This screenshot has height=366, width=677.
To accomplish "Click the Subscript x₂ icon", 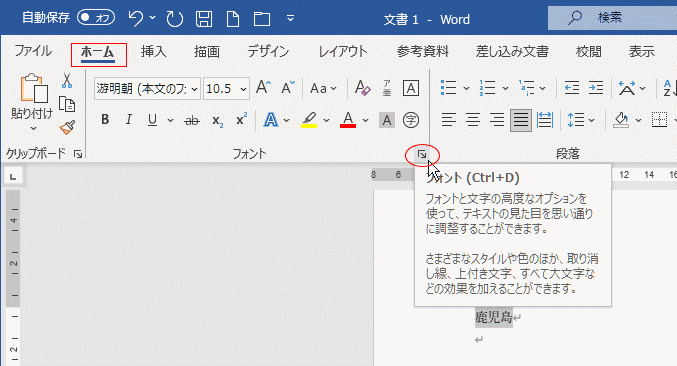I will (218, 121).
